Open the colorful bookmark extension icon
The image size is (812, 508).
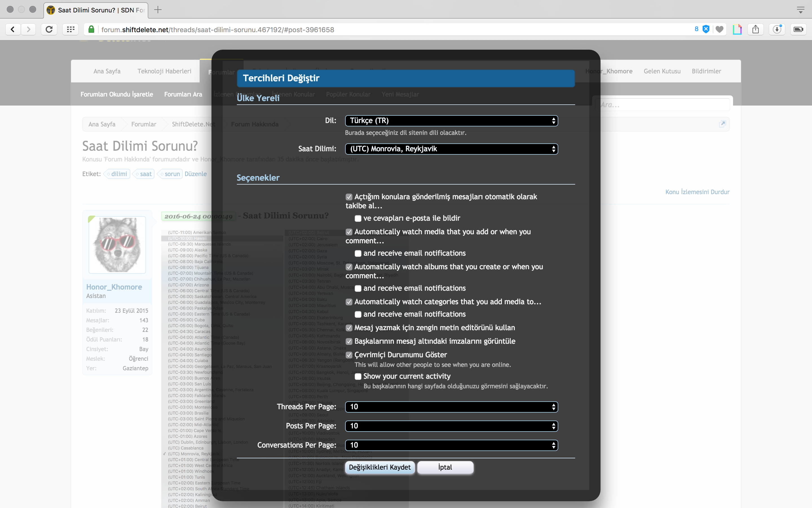pos(737,30)
